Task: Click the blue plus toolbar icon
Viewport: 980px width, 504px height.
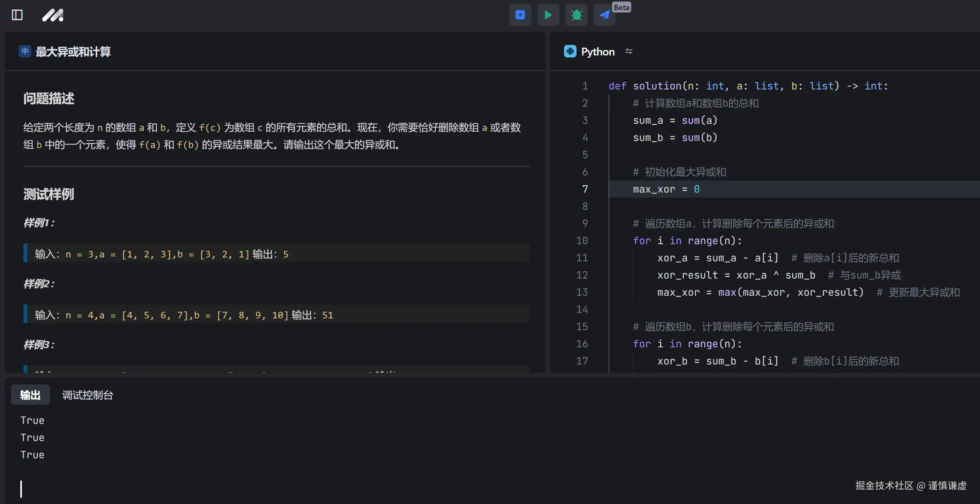Action: tap(520, 15)
